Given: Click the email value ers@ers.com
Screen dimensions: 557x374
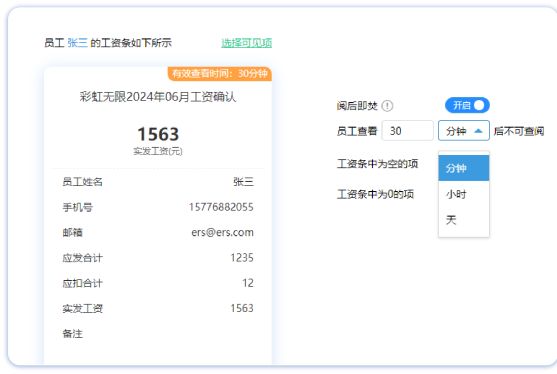Looking at the screenshot, I should (x=222, y=232).
